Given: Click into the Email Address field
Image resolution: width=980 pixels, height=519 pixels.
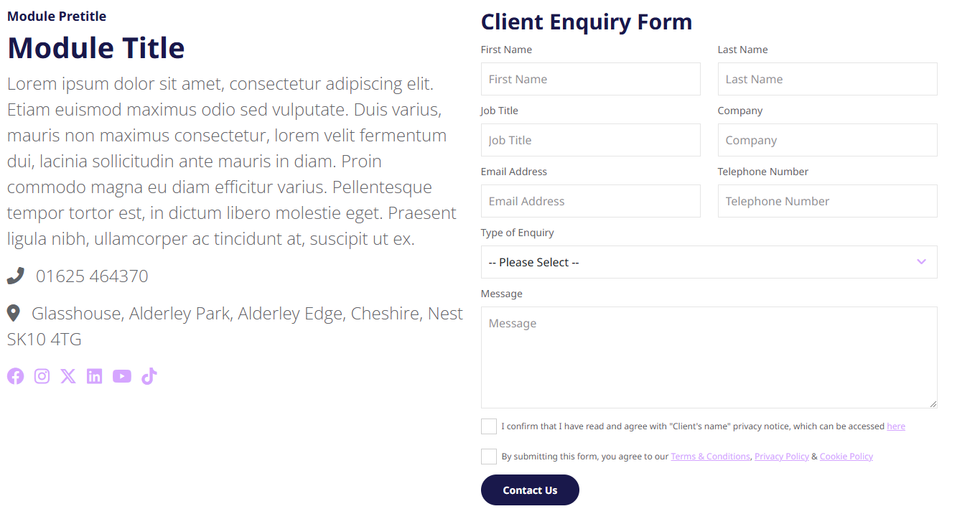Looking at the screenshot, I should point(591,201).
